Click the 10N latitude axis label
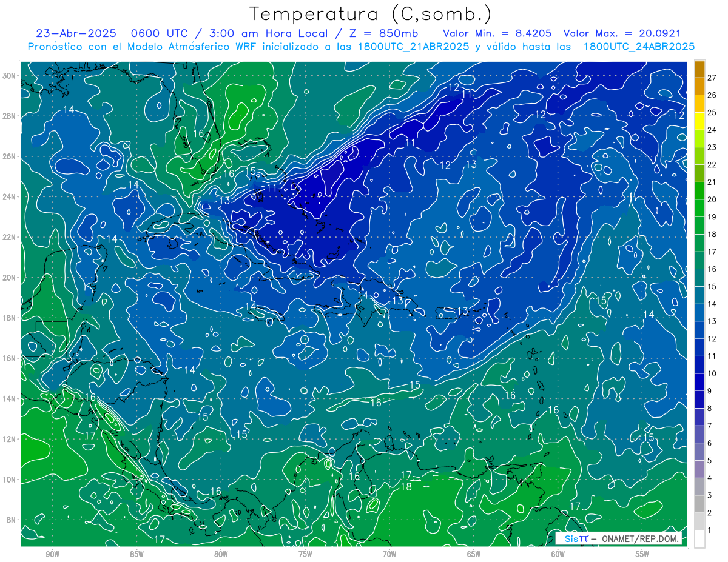The height and width of the screenshot is (562, 728). 9,479
